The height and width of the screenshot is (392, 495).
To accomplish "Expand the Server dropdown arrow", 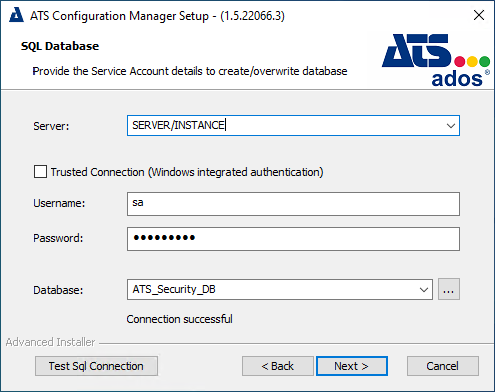I will tap(451, 126).
